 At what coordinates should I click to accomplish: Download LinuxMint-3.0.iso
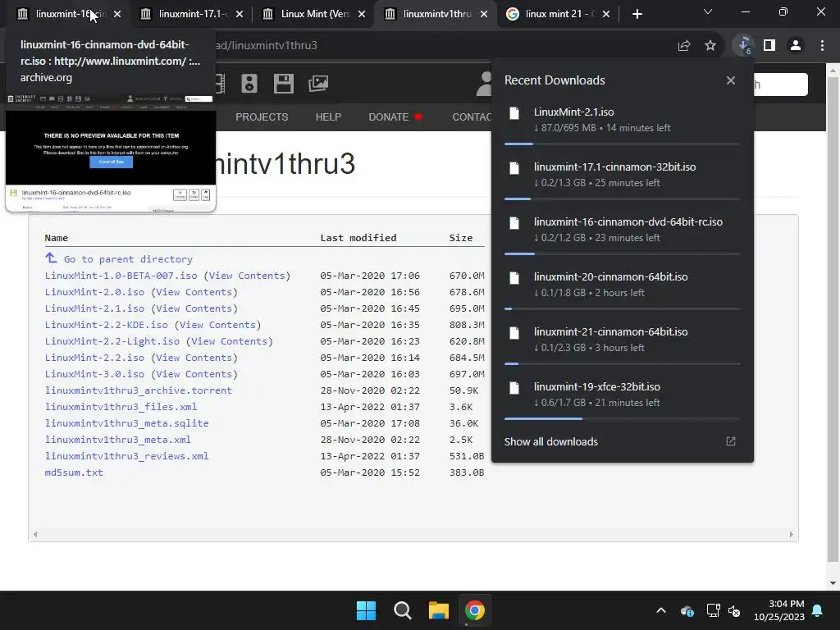(x=94, y=374)
